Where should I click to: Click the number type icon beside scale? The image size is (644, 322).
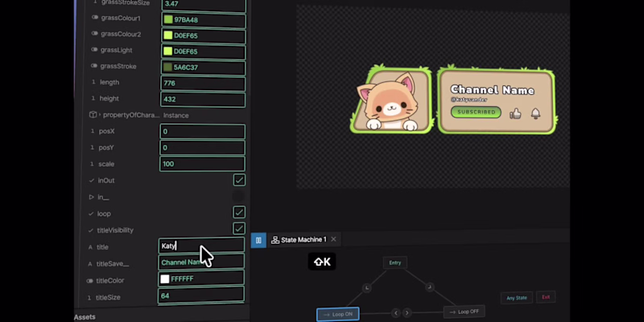tap(92, 163)
